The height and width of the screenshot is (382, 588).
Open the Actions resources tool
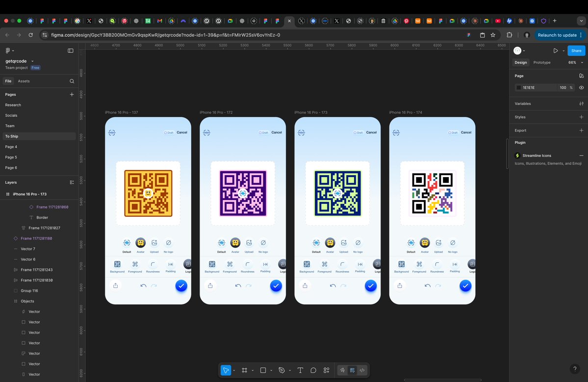tap(326, 370)
